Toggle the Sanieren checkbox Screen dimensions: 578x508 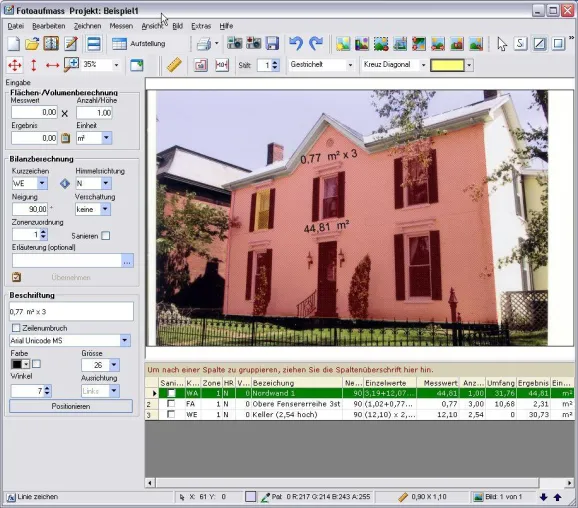coord(106,236)
